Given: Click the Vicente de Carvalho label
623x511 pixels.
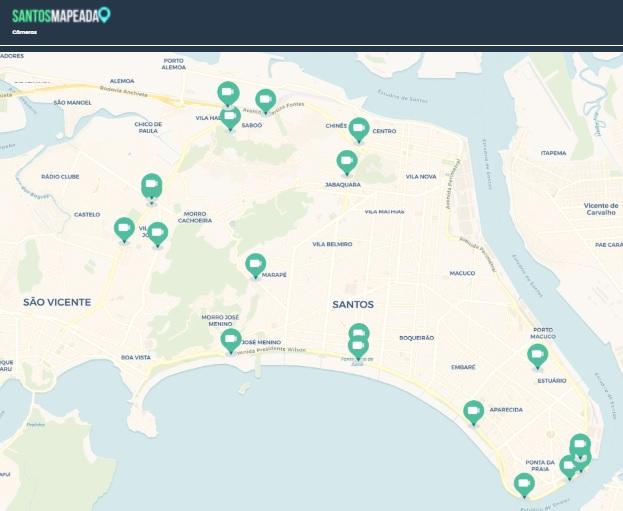Looking at the screenshot, I should 601,209.
